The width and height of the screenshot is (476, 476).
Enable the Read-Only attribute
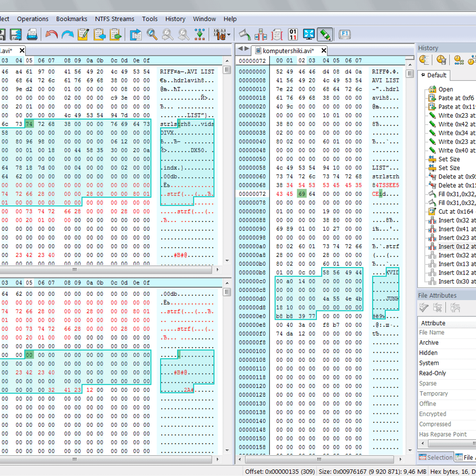(x=432, y=373)
